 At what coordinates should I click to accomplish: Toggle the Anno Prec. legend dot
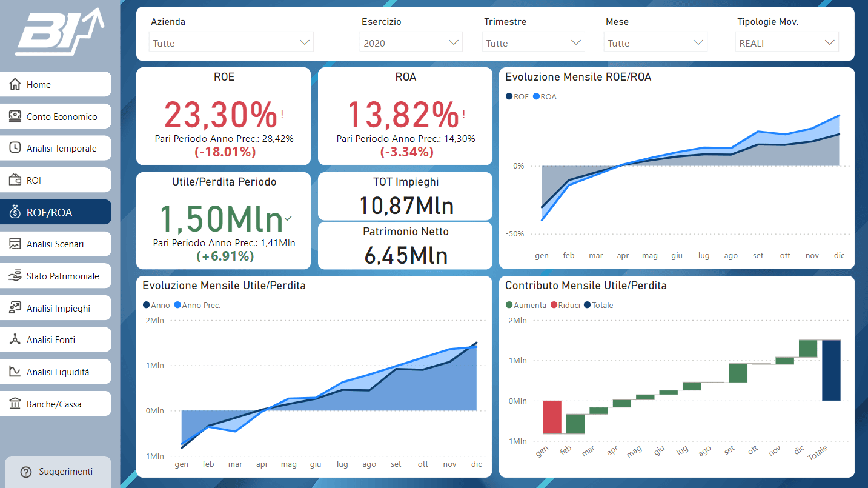(177, 305)
